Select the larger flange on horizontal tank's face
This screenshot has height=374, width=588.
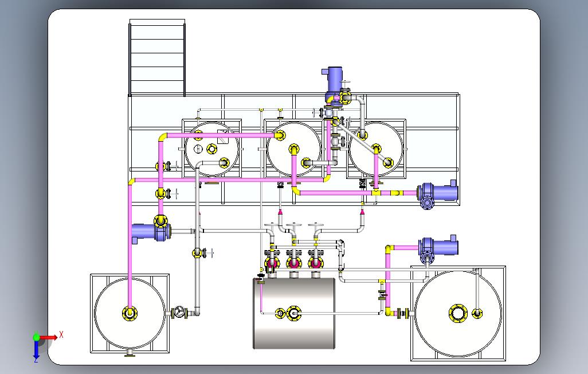293,314
